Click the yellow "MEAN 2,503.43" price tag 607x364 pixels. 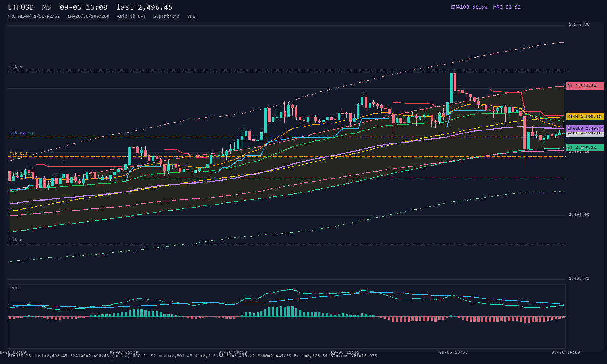click(x=585, y=117)
